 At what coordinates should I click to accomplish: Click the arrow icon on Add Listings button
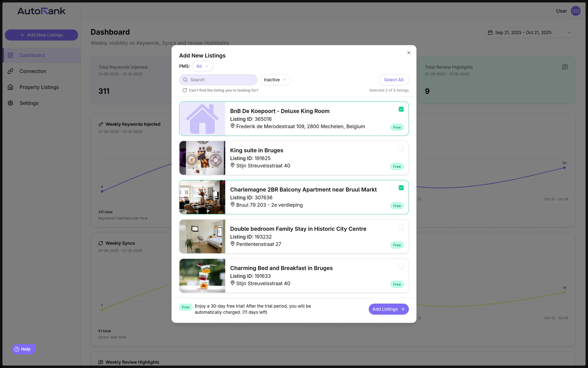coord(403,309)
